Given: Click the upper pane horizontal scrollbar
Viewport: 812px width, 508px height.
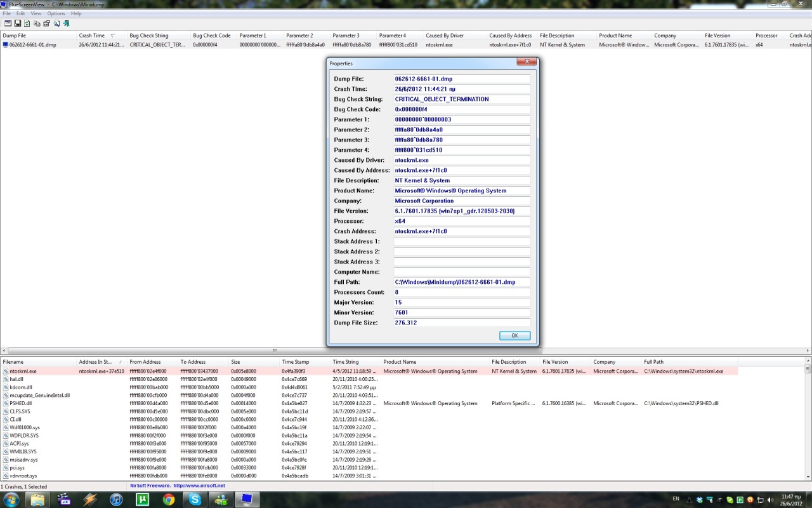Looking at the screenshot, I should (x=406, y=350).
